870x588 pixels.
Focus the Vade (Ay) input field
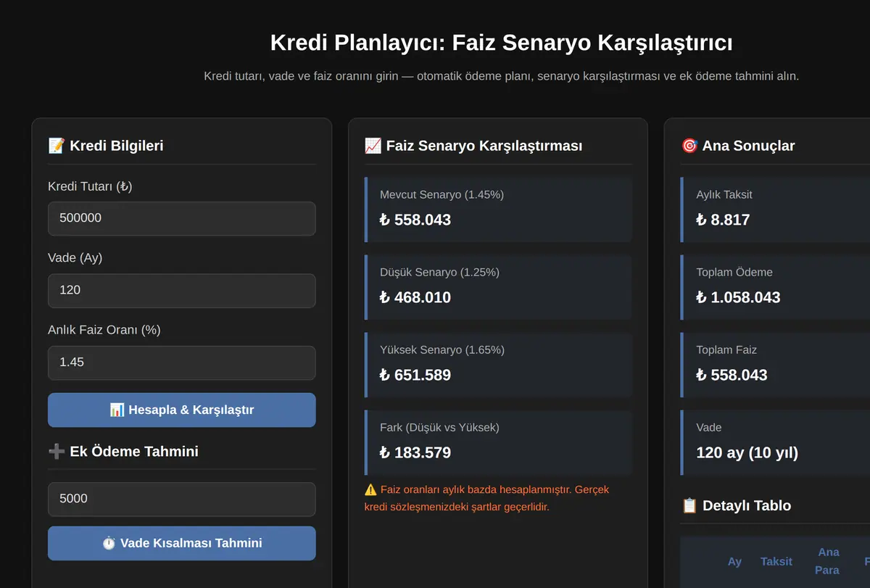[x=181, y=291]
